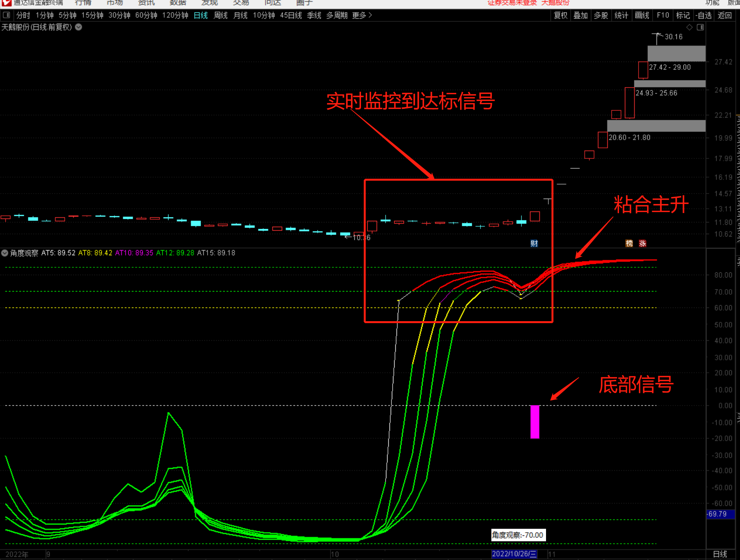This screenshot has width=740, height=560.
Task: Toggle the left sidebar panel icon
Action: pos(7,15)
